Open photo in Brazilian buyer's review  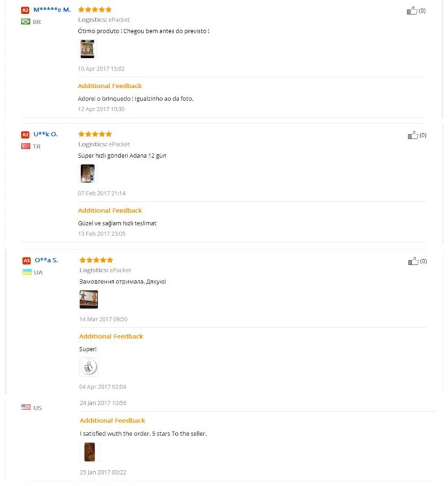tap(87, 49)
